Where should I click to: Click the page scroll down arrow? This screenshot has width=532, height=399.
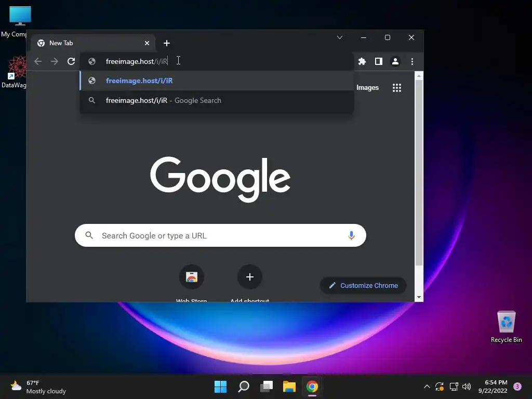click(419, 297)
